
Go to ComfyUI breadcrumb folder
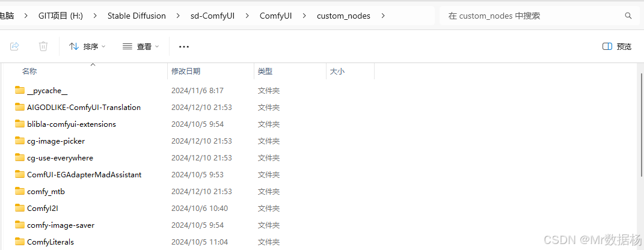point(275,16)
